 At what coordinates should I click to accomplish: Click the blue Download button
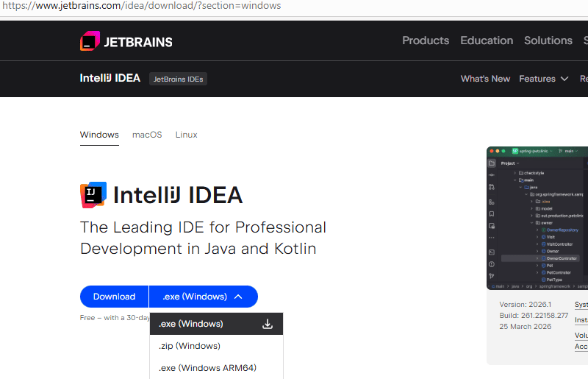pos(114,297)
